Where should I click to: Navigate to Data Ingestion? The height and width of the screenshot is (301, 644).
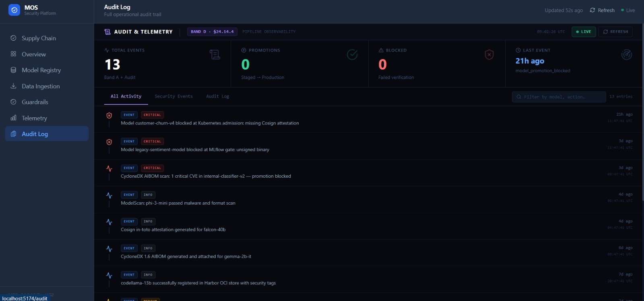click(47, 86)
